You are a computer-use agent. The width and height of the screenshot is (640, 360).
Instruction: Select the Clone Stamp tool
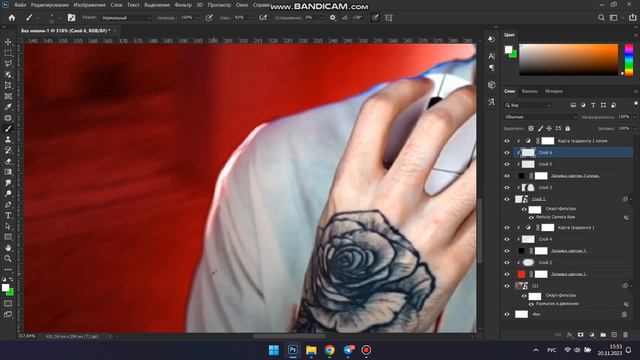[x=8, y=140]
